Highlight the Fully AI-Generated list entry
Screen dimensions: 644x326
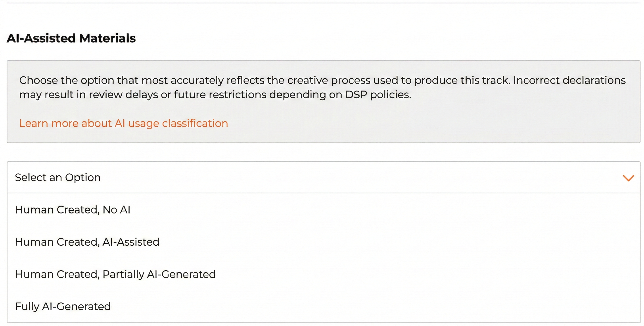(63, 306)
